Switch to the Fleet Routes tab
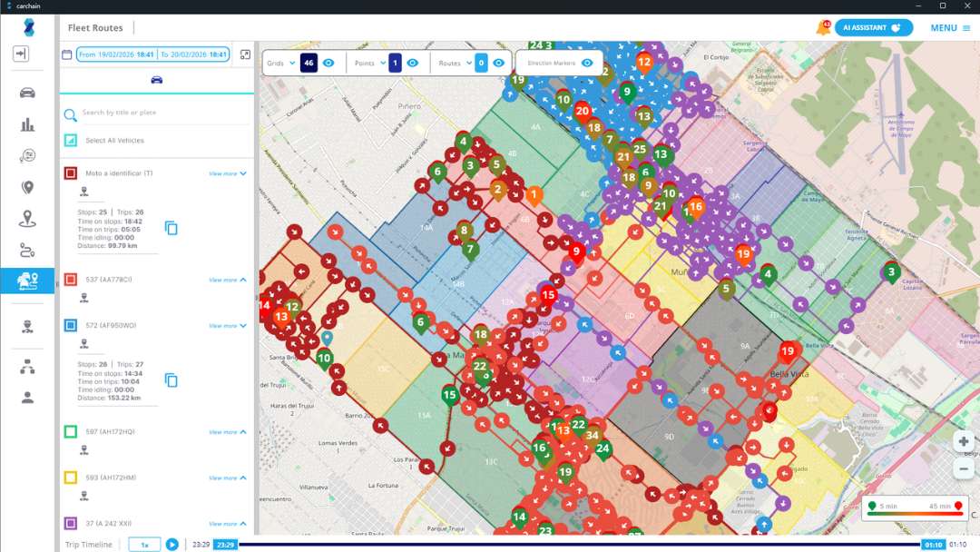The width and height of the screenshot is (980, 552). click(94, 27)
